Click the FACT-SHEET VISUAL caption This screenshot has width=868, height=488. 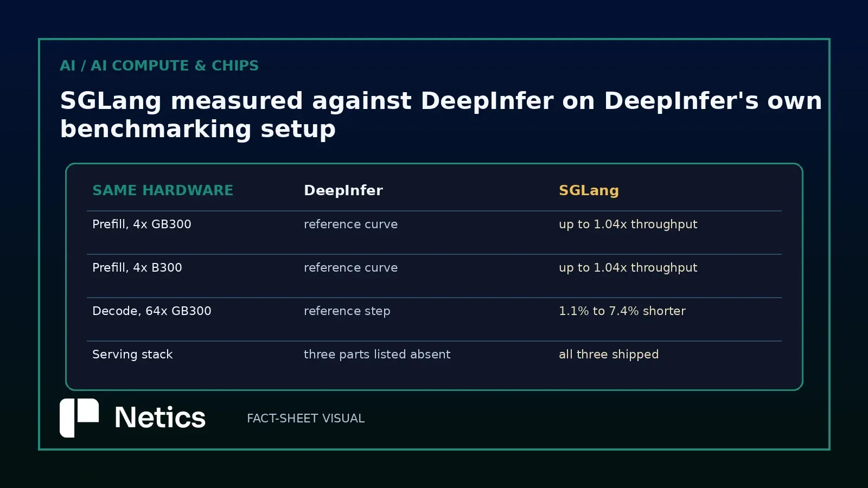pos(305,418)
